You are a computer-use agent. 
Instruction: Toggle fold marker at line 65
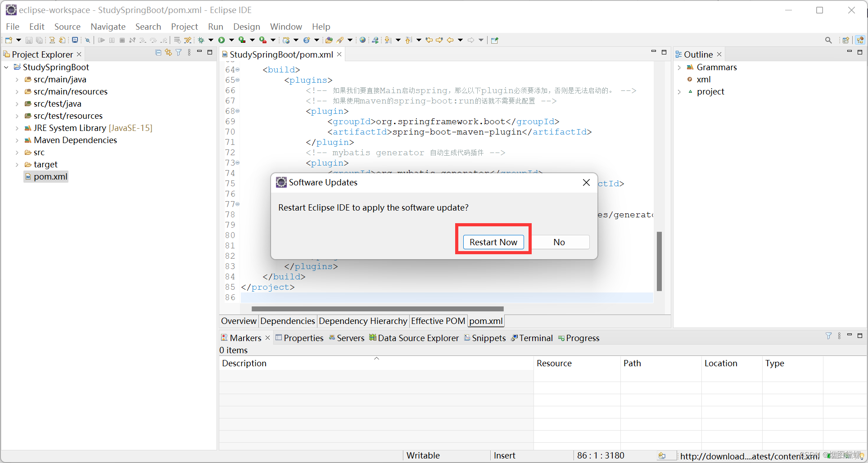click(x=238, y=80)
